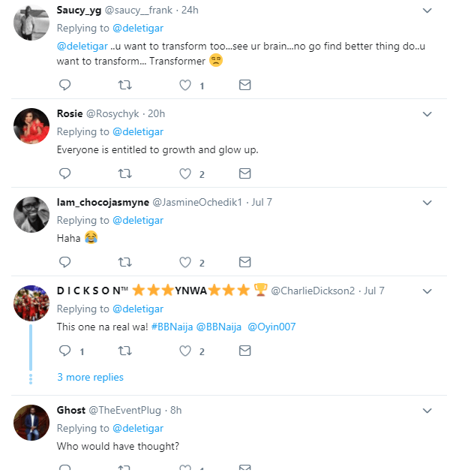
Task: Send Saucy_yg's tweet via direct message
Action: point(244,86)
